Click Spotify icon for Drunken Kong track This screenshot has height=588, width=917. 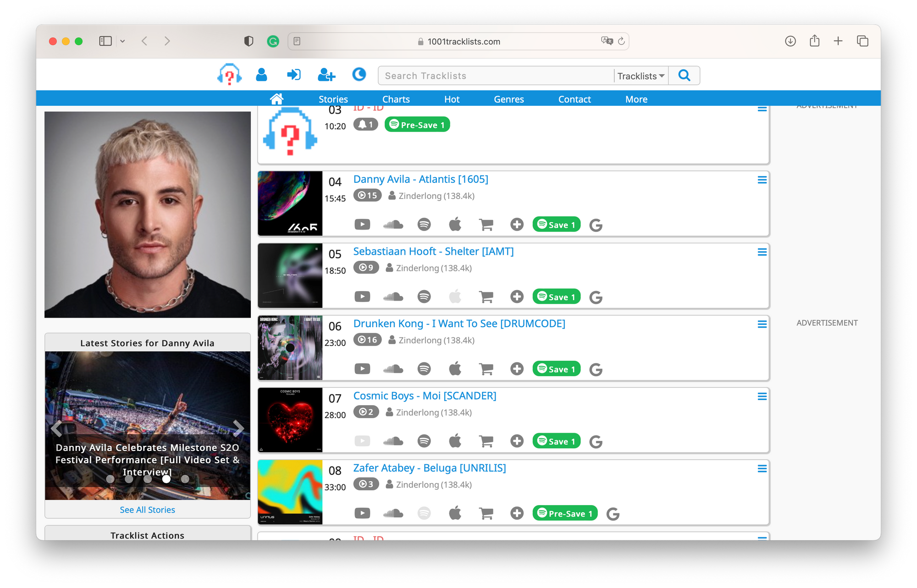pos(424,369)
